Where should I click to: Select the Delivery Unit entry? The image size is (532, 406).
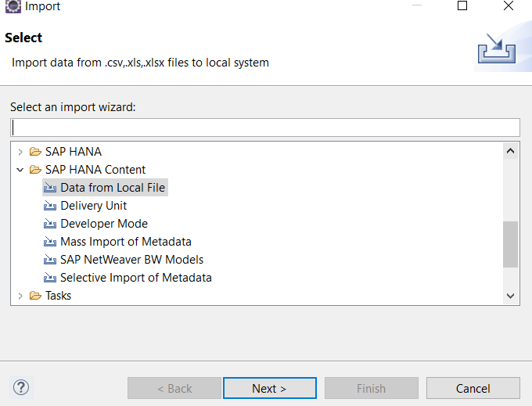point(93,206)
